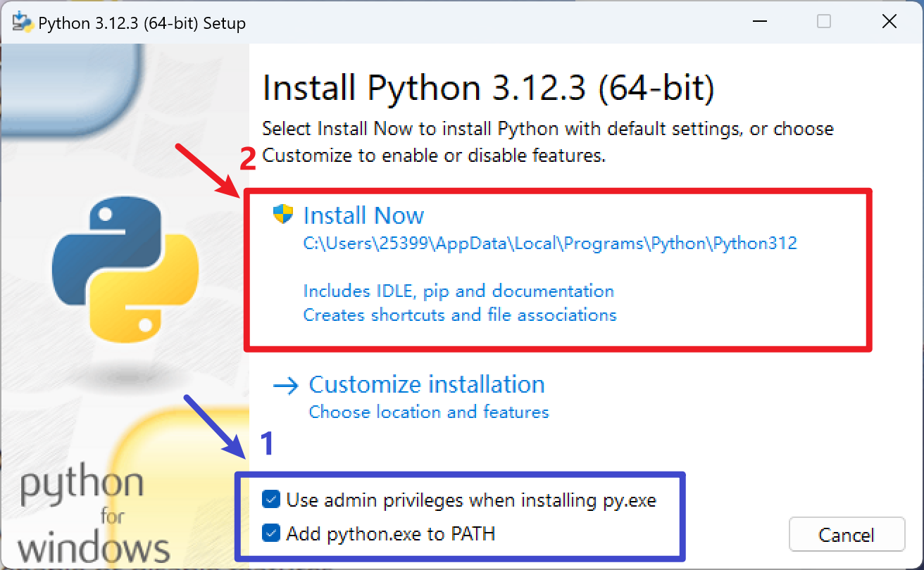Click 'Choose location and features' text

[x=429, y=412]
